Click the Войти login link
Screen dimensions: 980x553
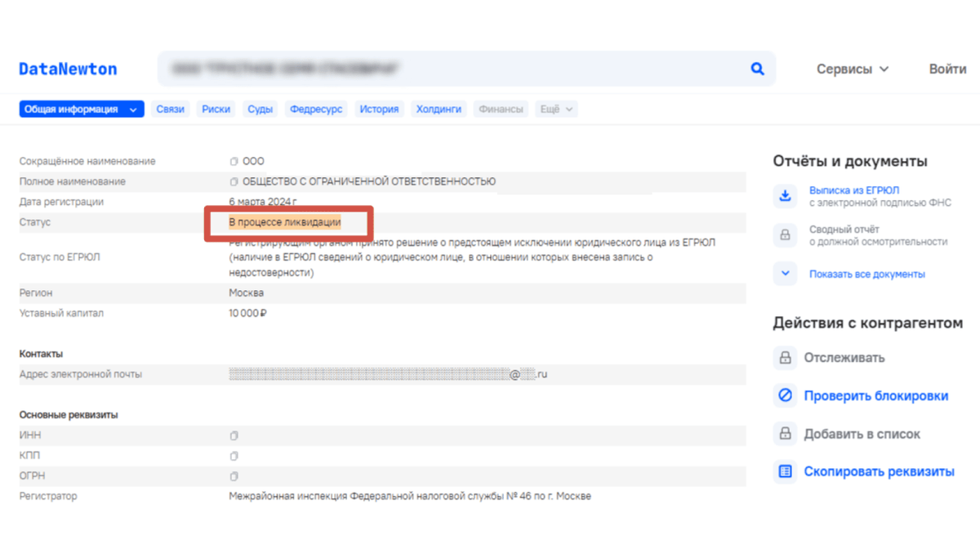[947, 69]
